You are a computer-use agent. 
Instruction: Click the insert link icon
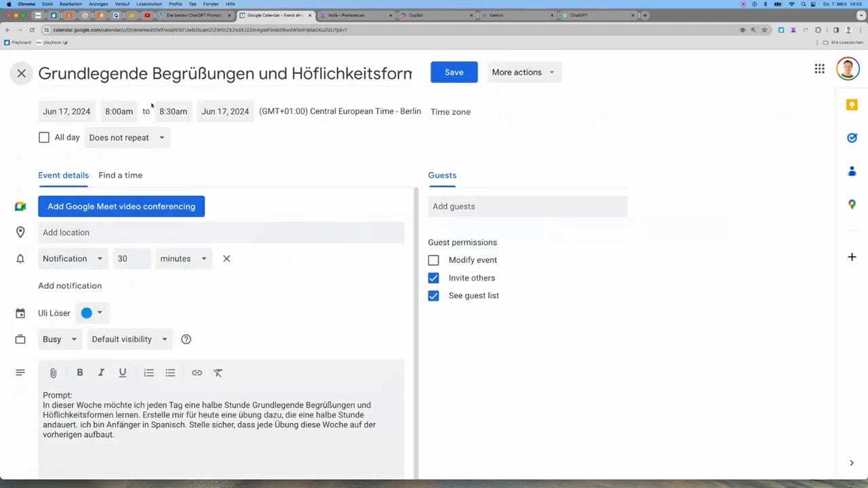point(197,373)
